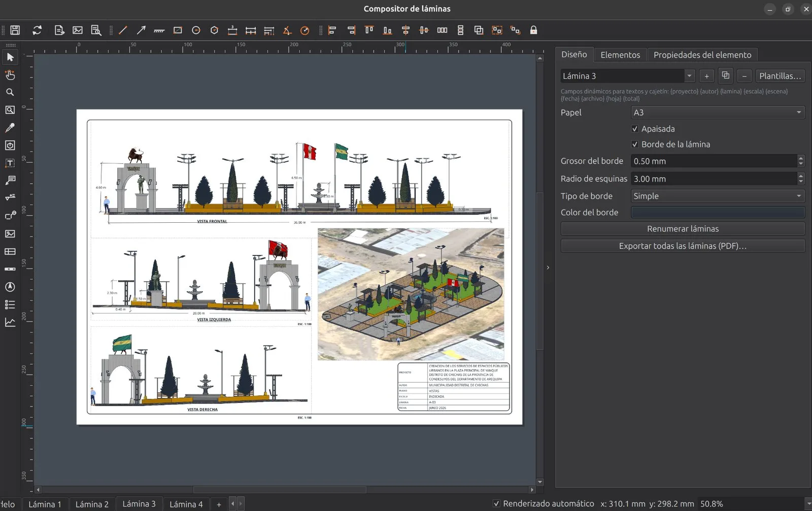Click the refresh/update views icon
The image size is (812, 511).
(37, 30)
